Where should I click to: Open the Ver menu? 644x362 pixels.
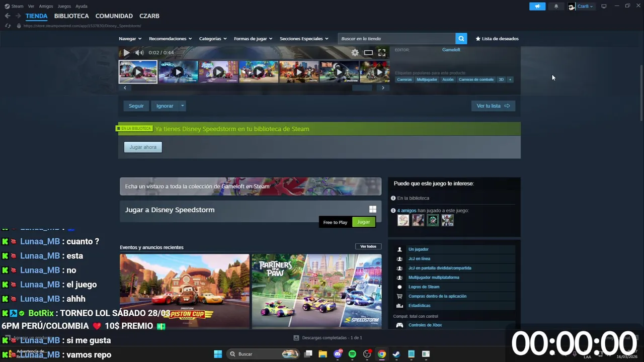(x=31, y=6)
